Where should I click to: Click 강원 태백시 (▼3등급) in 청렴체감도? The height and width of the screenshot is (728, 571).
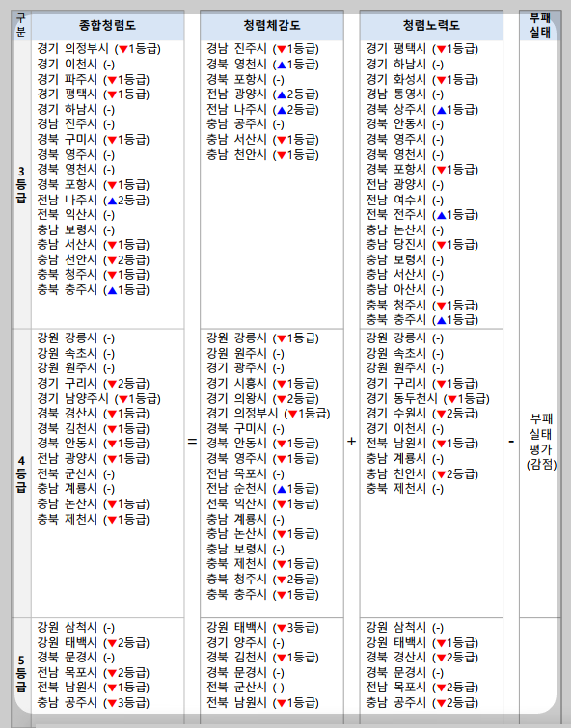click(262, 628)
